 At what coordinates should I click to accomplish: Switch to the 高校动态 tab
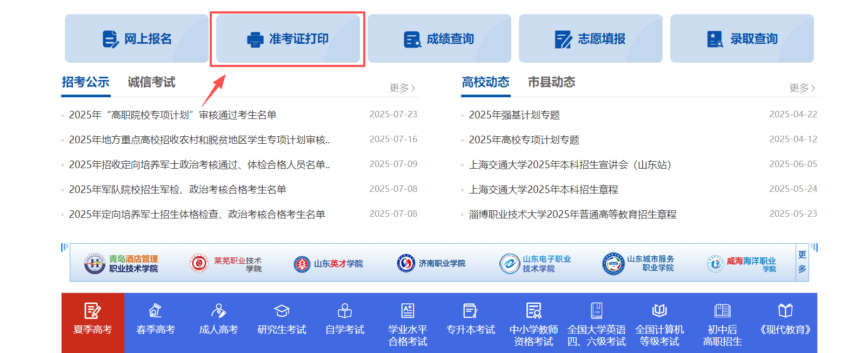(x=485, y=82)
